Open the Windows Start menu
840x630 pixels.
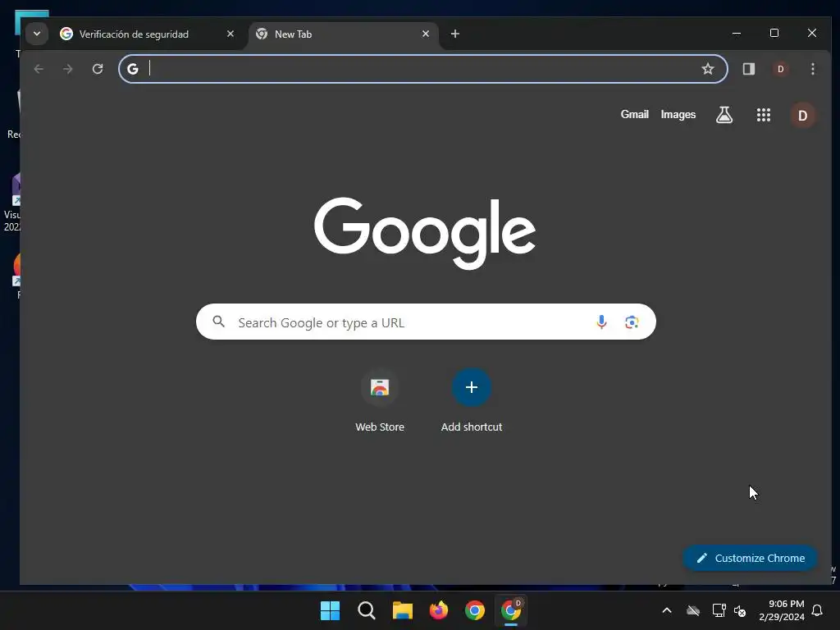click(x=330, y=610)
